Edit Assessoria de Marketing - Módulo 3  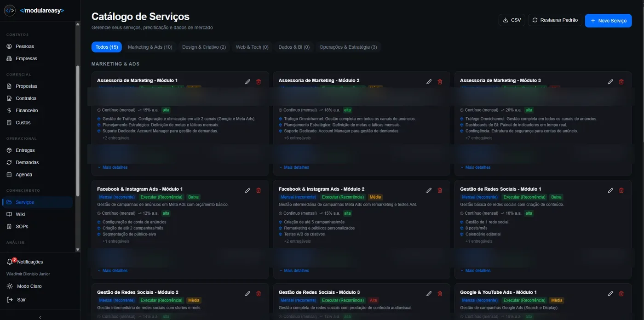point(611,82)
